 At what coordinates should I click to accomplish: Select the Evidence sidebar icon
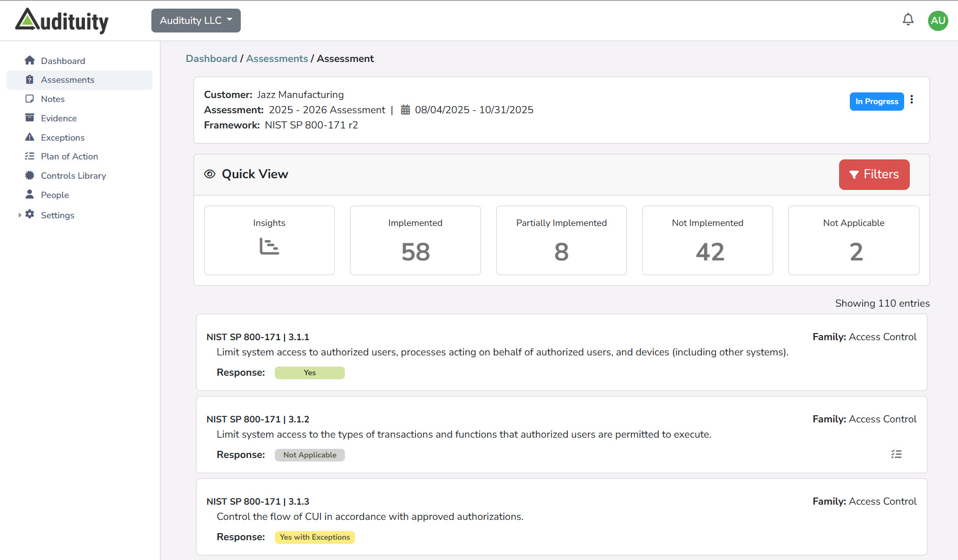click(30, 118)
